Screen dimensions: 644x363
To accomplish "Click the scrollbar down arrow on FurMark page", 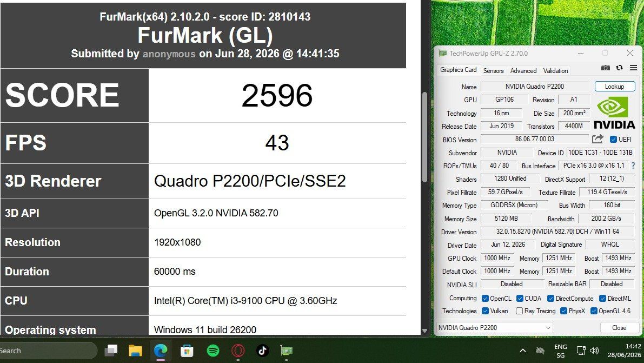I will (x=424, y=331).
